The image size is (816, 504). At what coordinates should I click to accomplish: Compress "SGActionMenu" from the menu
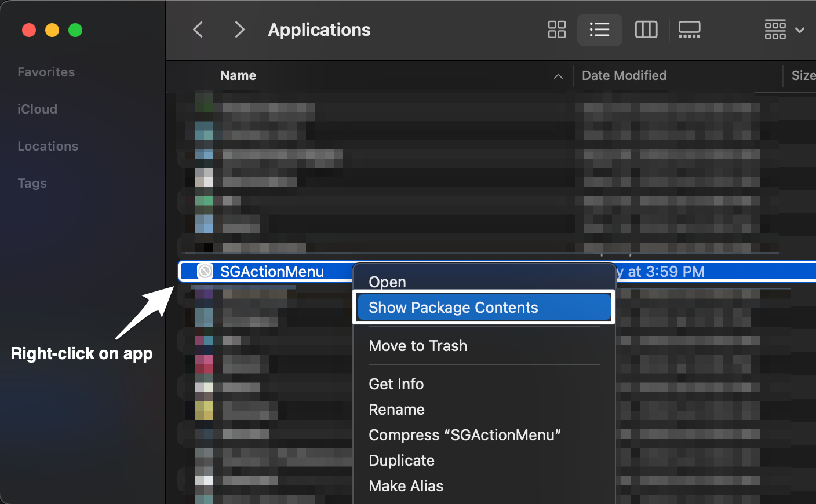point(465,435)
